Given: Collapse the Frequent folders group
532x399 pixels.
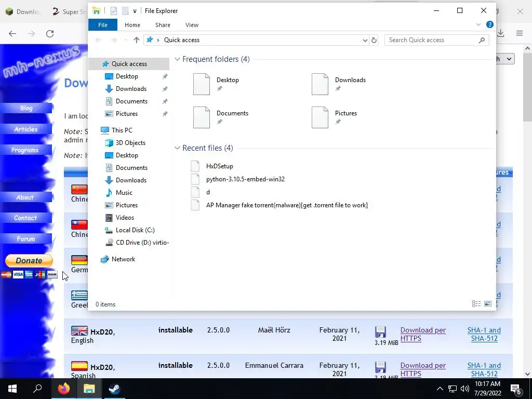Looking at the screenshot, I should click(x=177, y=59).
